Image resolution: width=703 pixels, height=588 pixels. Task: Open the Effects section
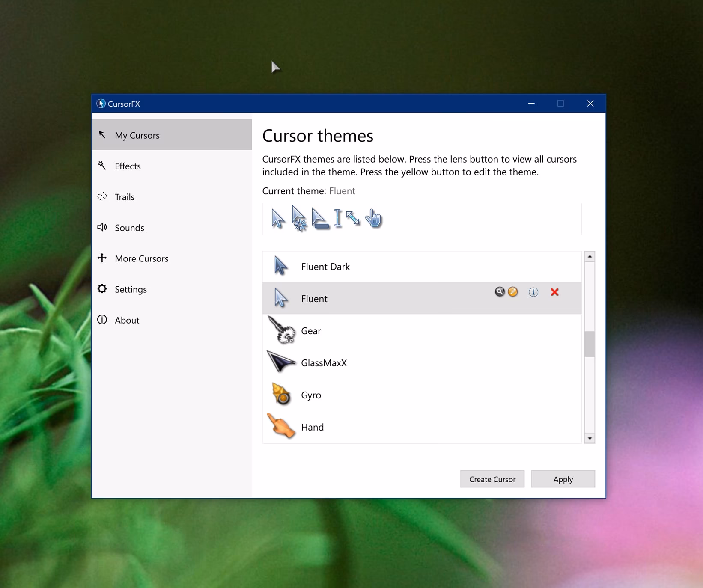pyautogui.click(x=172, y=166)
